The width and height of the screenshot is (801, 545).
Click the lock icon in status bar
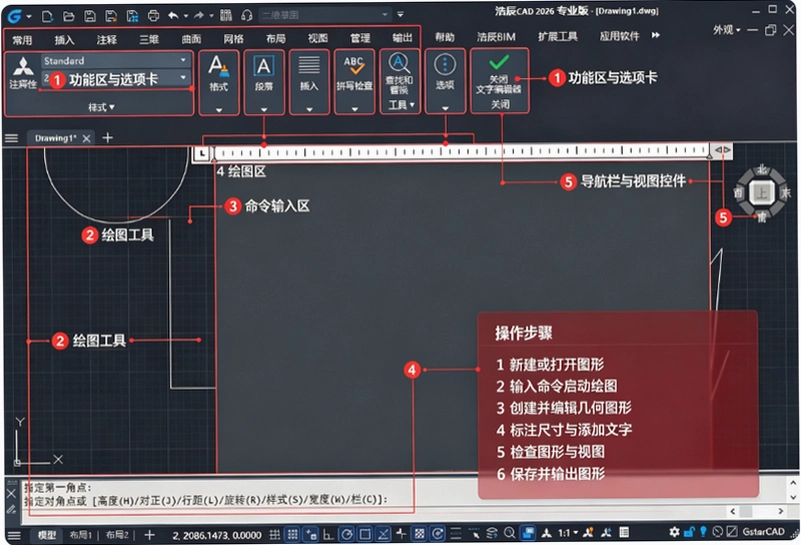[689, 532]
